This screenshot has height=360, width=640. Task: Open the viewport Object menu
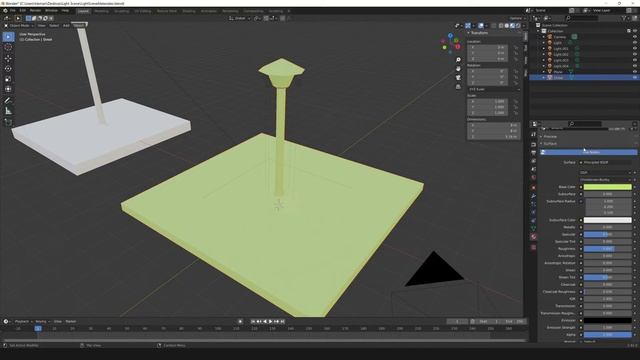click(79, 25)
